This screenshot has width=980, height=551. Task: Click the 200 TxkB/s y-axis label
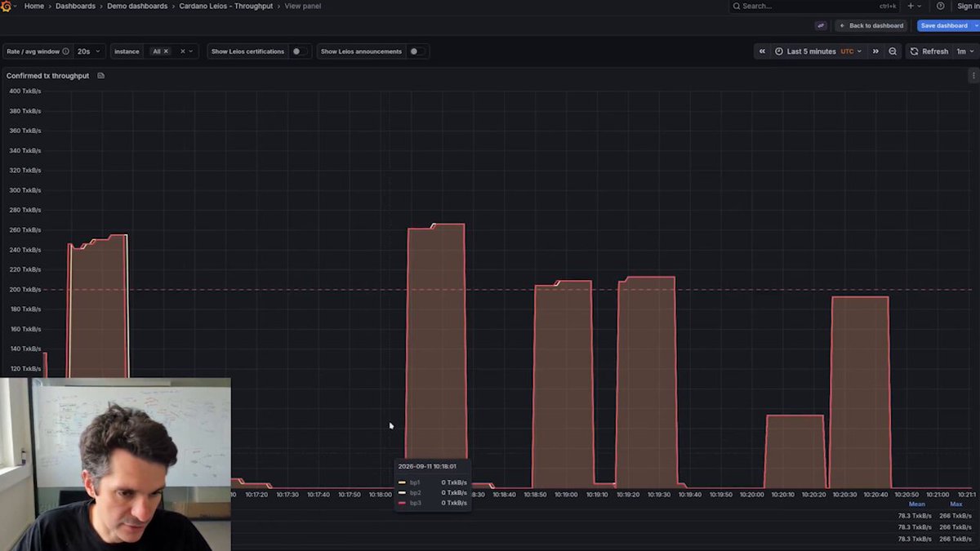tap(25, 290)
